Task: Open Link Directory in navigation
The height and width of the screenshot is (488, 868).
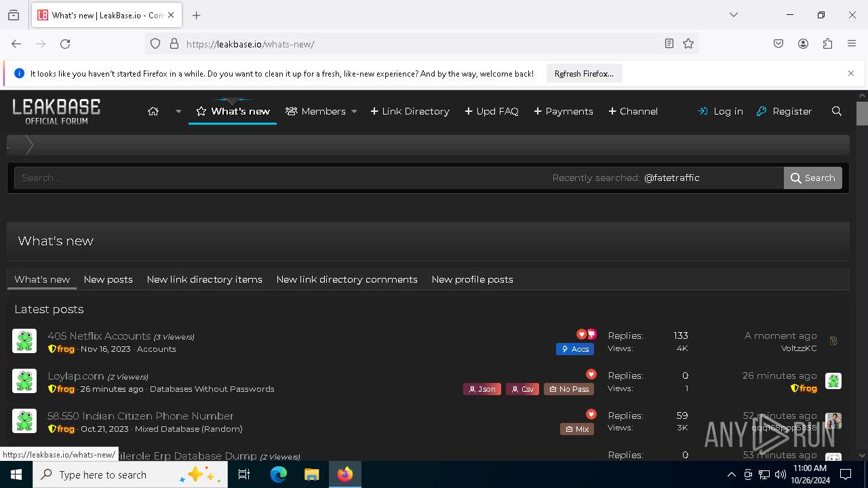Action: coord(410,111)
